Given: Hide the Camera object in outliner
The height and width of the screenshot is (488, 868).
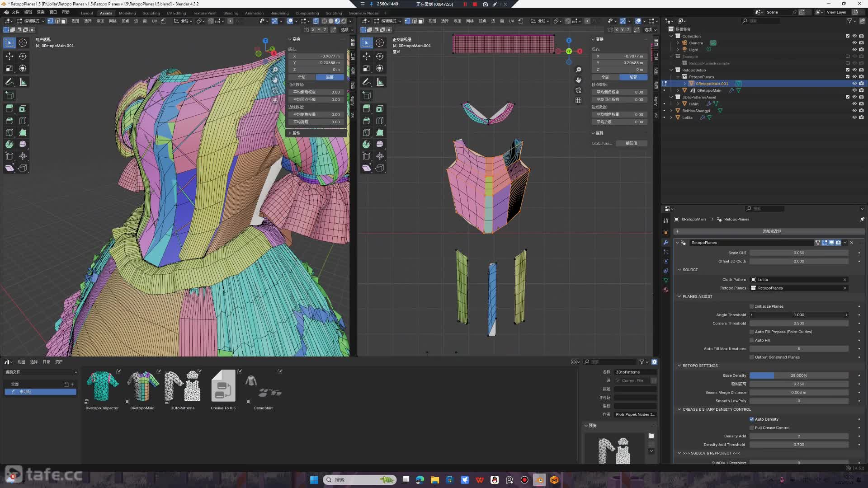Looking at the screenshot, I should pyautogui.click(x=854, y=43).
